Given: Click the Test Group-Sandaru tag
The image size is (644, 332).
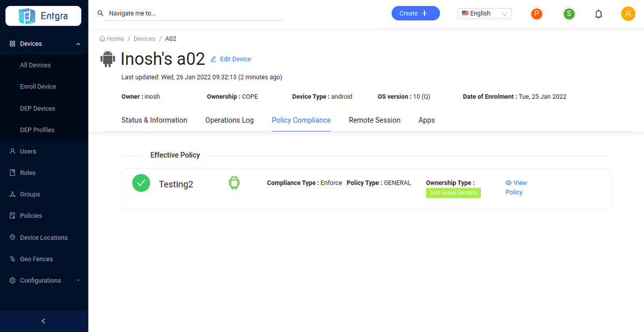Looking at the screenshot, I should point(453,193).
